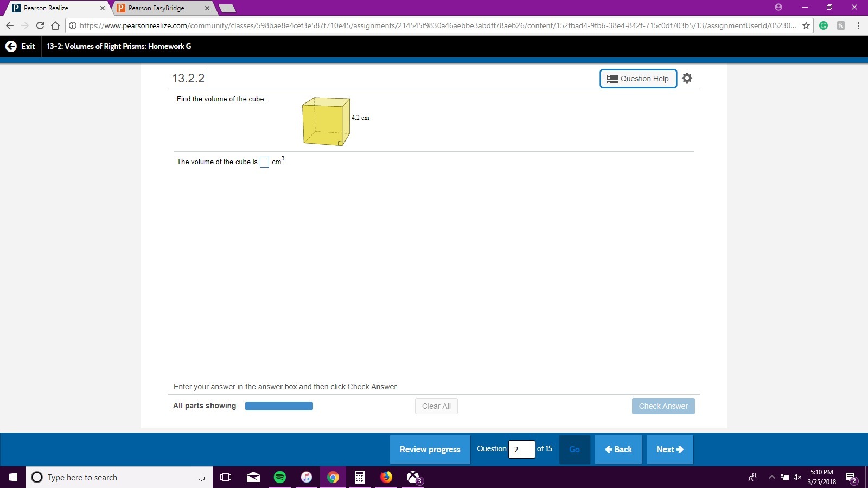This screenshot has height=488, width=868.
Task: Click the Cortana microphone icon
Action: click(x=201, y=477)
